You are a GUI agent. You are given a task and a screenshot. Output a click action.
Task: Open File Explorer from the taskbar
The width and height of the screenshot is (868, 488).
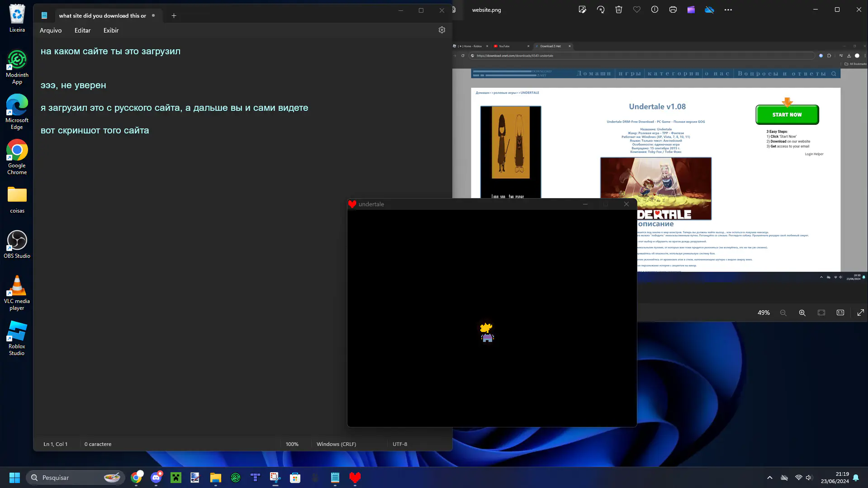click(x=215, y=478)
